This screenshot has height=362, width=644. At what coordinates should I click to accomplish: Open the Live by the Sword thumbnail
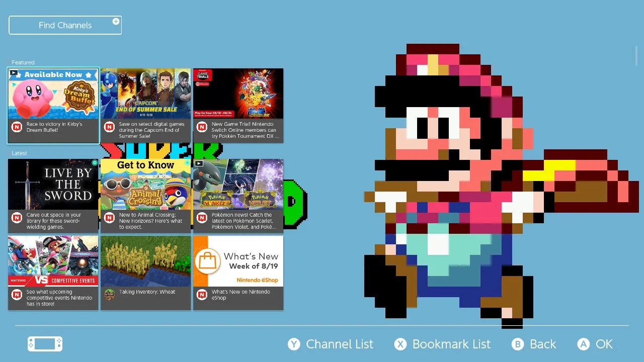(53, 184)
